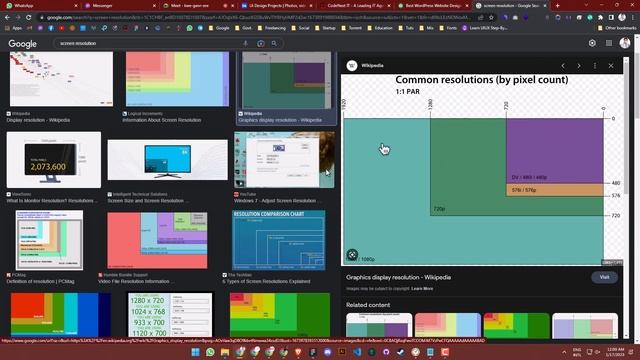Open the Chrome extensions puzzle icon
Image resolution: width=640 pixels, height=360 pixels.
[600, 18]
